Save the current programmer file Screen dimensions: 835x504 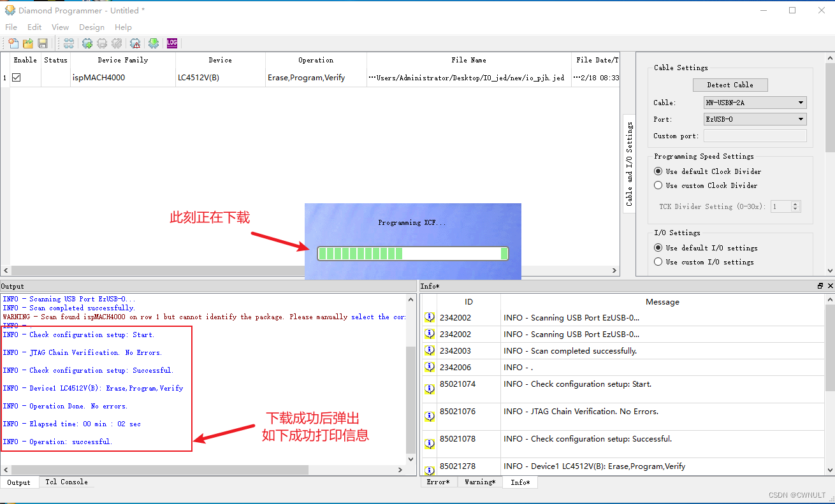click(x=43, y=43)
